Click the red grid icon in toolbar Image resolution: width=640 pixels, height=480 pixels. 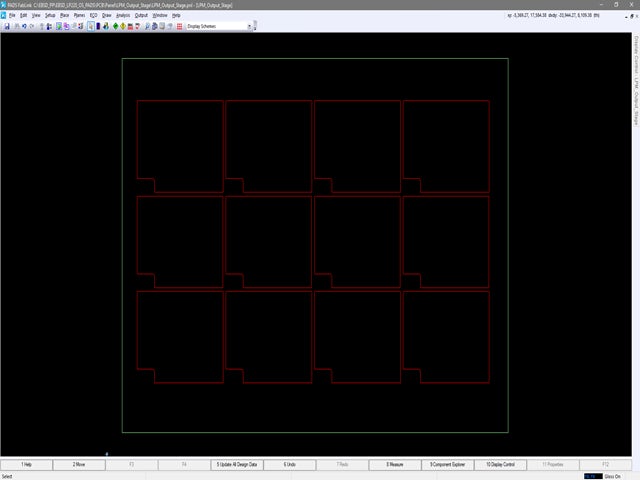(x=179, y=26)
